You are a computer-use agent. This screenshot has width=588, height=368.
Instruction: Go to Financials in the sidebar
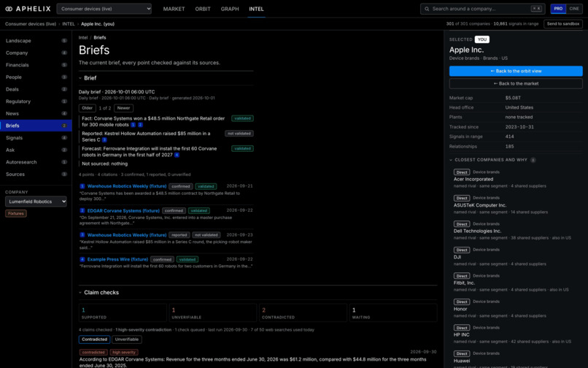[x=36, y=65]
